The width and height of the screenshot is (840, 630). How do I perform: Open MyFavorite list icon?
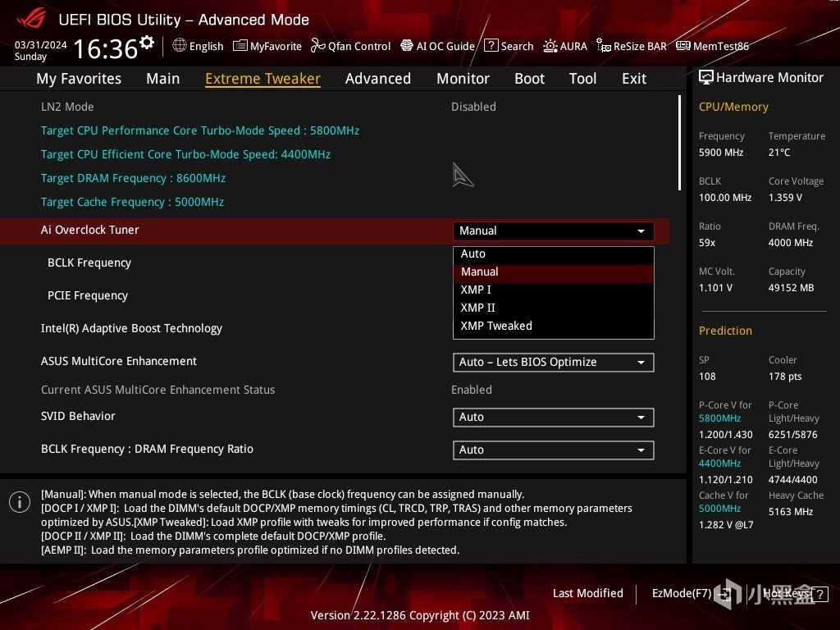tap(240, 46)
